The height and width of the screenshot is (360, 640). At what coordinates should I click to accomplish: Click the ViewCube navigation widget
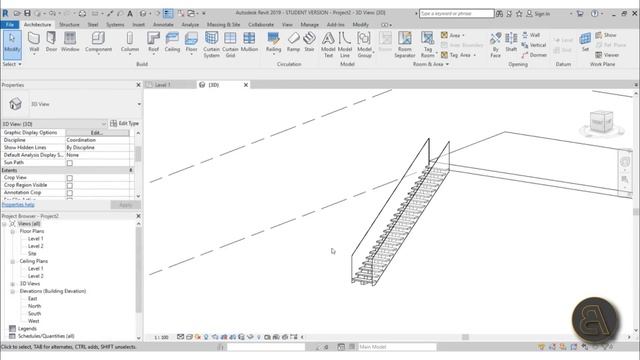[x=602, y=122]
